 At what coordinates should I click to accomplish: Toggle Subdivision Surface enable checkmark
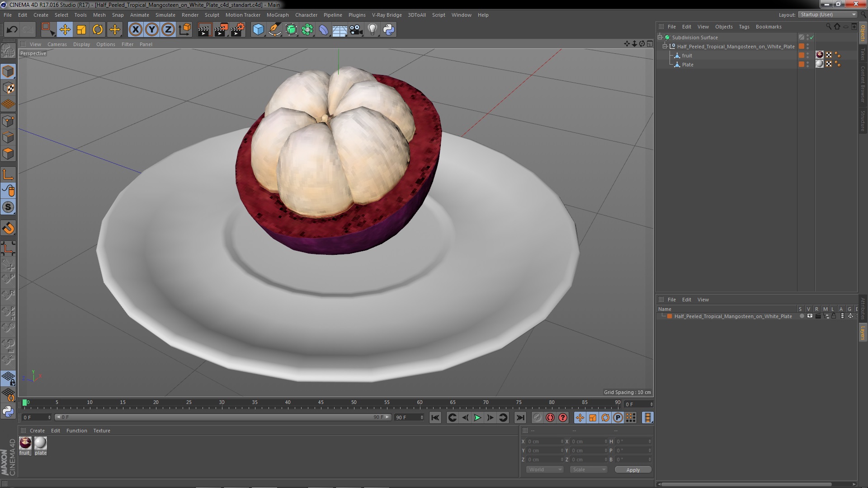tap(812, 37)
